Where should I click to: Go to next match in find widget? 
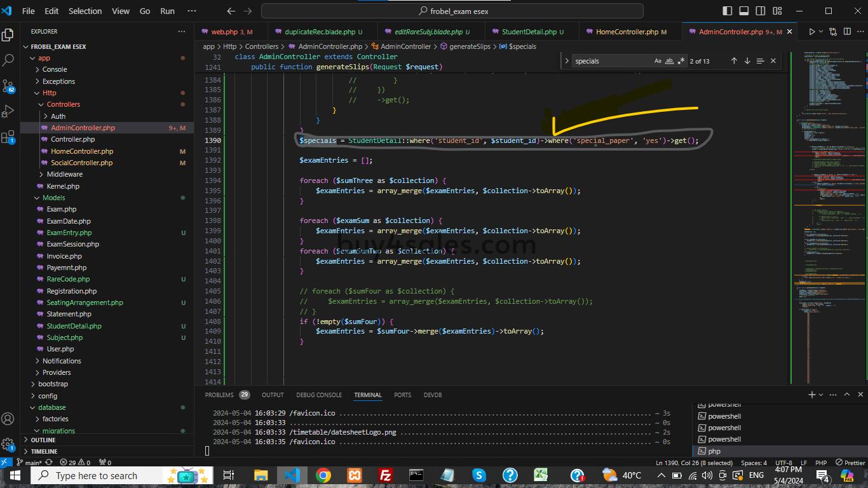tap(747, 61)
